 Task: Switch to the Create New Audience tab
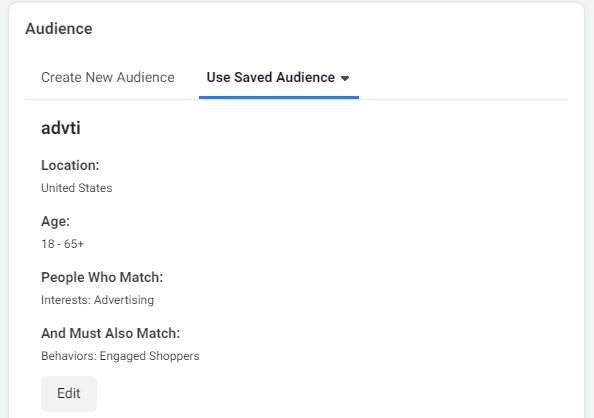click(x=108, y=77)
